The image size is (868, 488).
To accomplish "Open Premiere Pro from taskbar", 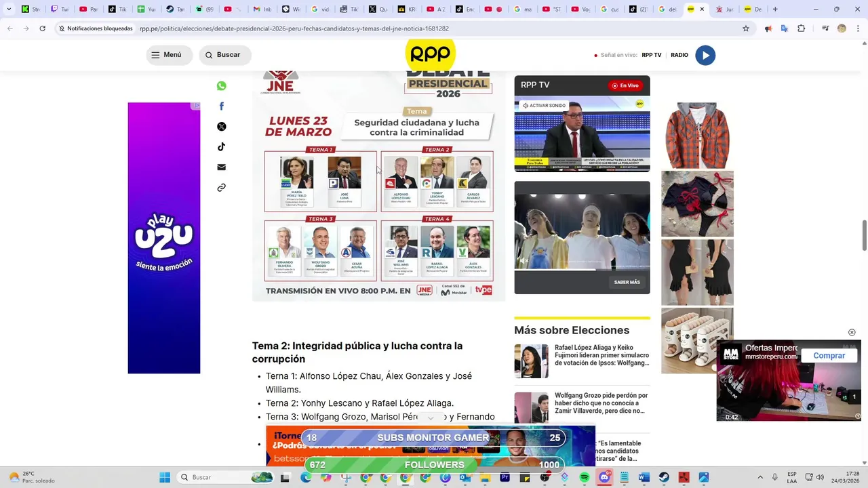I will point(505,477).
